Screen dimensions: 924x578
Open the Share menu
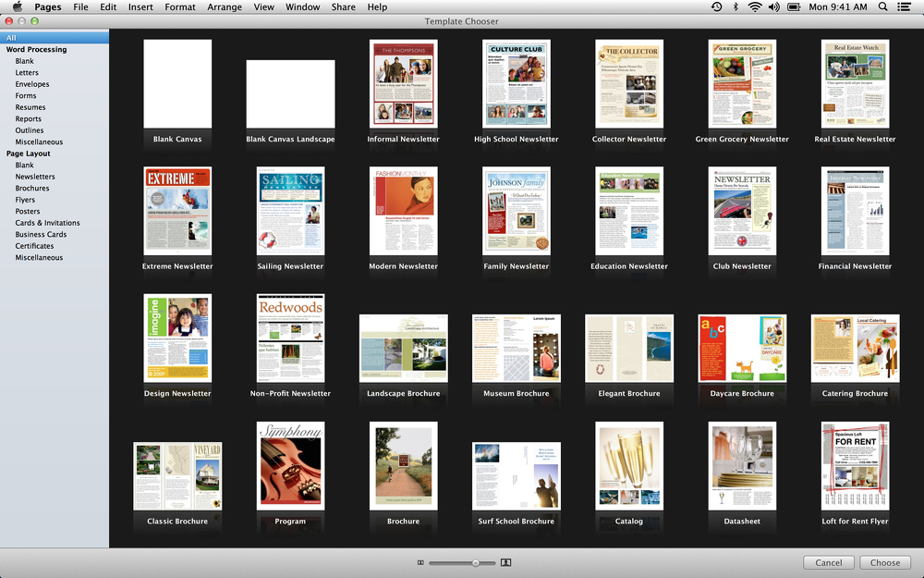pyautogui.click(x=343, y=7)
